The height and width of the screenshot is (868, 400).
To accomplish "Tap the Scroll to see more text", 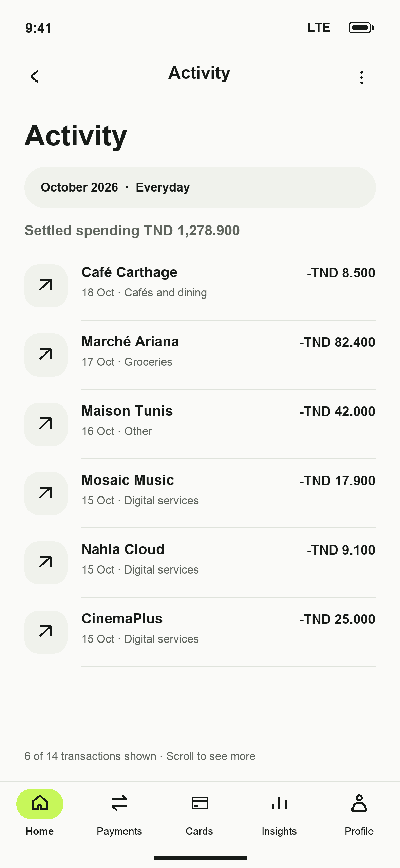I will [x=211, y=756].
